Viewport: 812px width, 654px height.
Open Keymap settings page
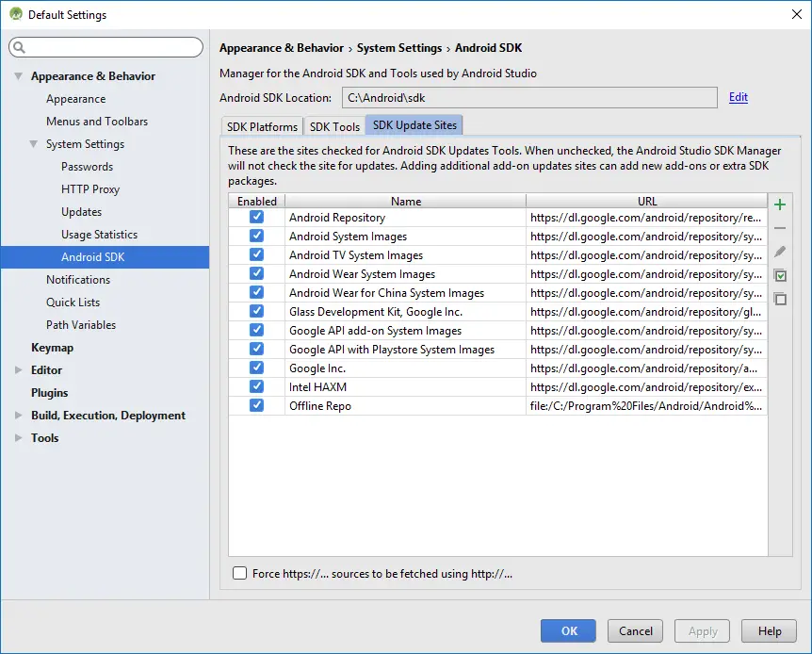coord(52,348)
